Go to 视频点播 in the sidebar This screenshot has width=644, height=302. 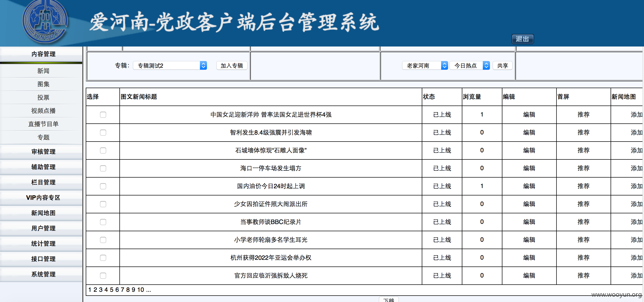[41, 111]
